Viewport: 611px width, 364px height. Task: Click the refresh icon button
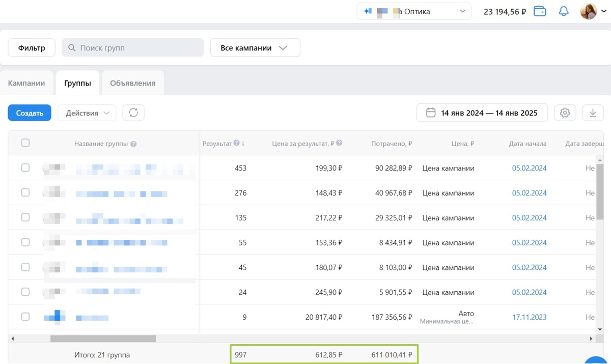(133, 113)
